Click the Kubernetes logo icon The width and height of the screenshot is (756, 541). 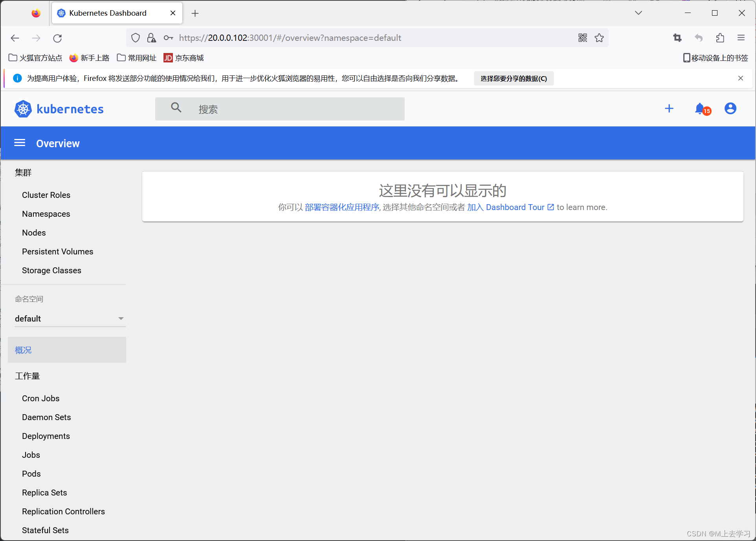click(23, 109)
